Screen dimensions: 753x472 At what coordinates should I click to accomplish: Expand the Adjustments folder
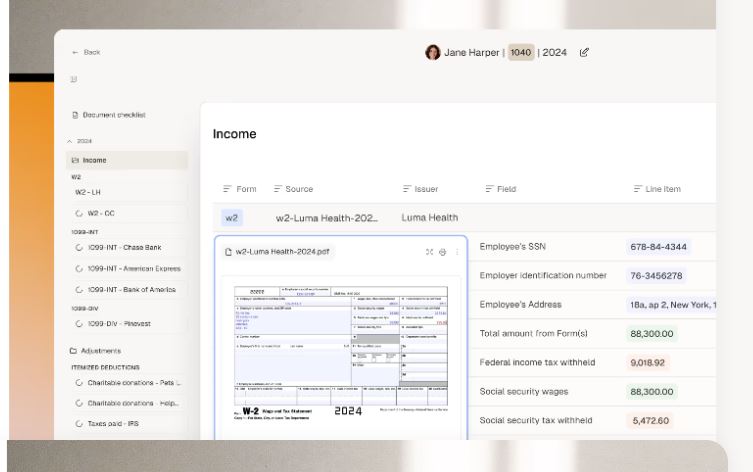(x=99, y=351)
